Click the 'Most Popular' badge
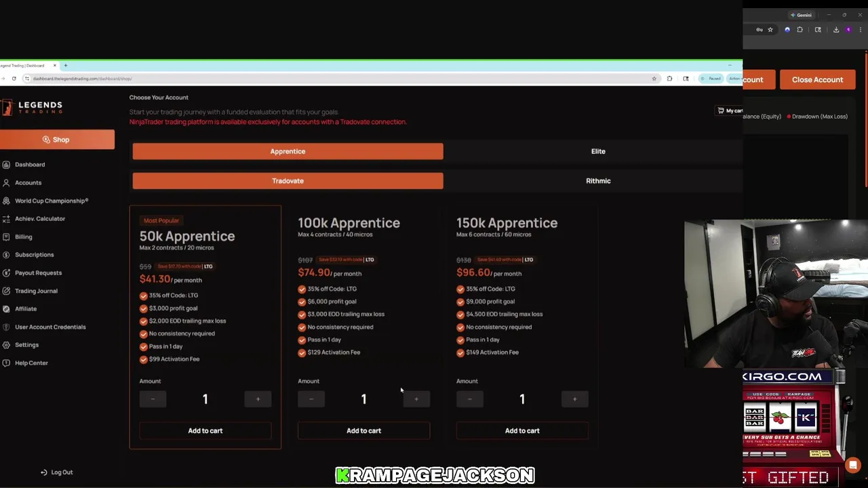Viewport: 868px width, 488px height. [161, 220]
